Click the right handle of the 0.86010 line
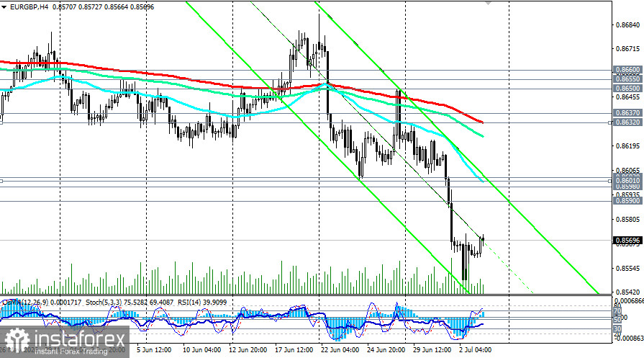644x358 pixels. tap(610, 180)
